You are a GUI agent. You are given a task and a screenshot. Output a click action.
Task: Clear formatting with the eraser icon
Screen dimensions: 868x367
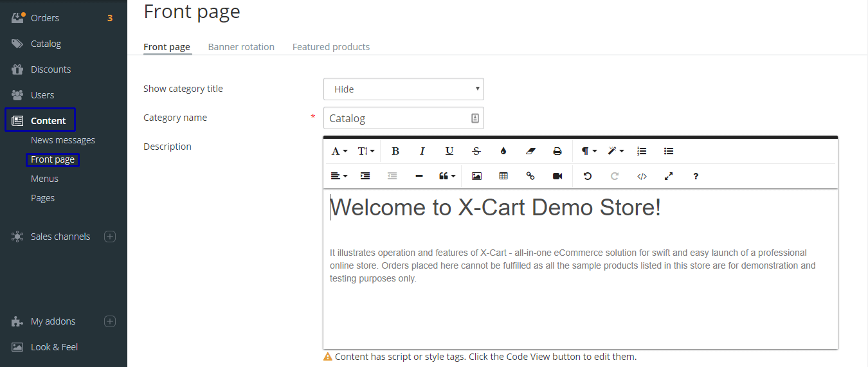click(530, 151)
